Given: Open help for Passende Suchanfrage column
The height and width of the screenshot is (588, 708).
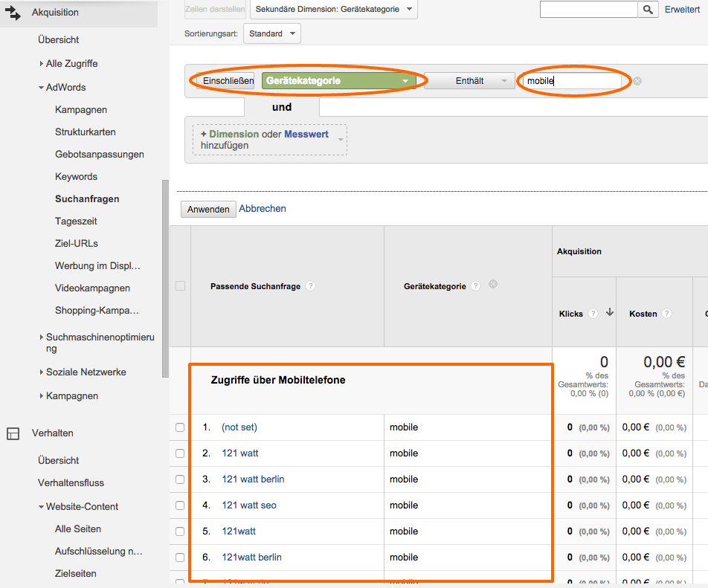Looking at the screenshot, I should (x=311, y=286).
